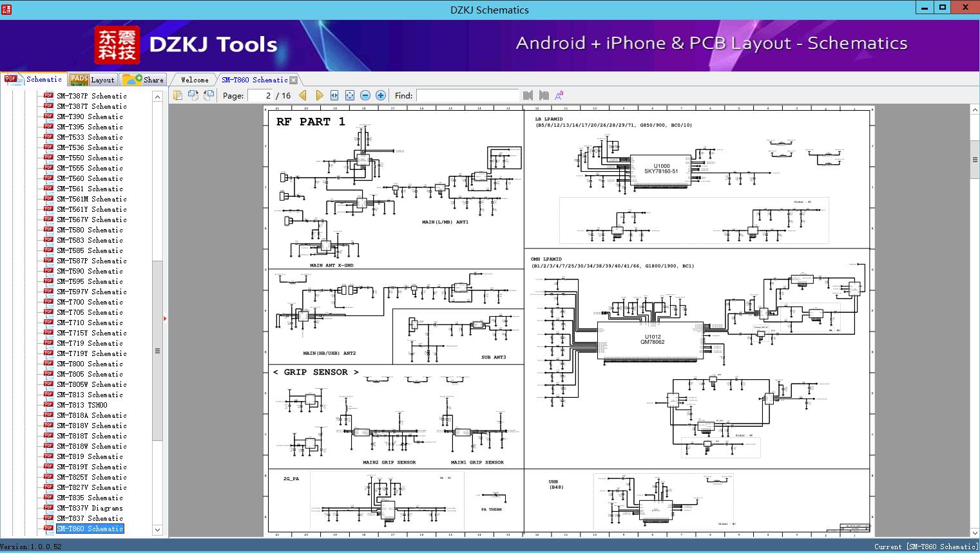980x553 pixels.
Task: Click the document viewer scrollbar thumb
Action: coord(975,160)
